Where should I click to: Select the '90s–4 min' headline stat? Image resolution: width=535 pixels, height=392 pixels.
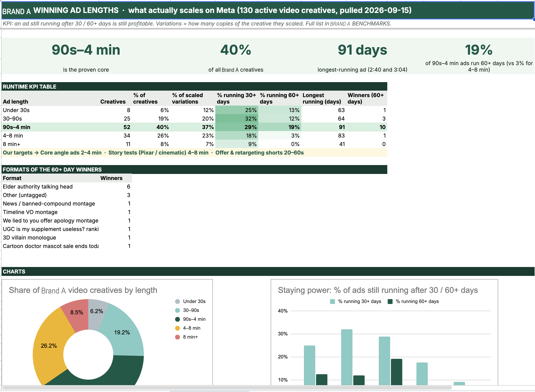click(x=86, y=50)
